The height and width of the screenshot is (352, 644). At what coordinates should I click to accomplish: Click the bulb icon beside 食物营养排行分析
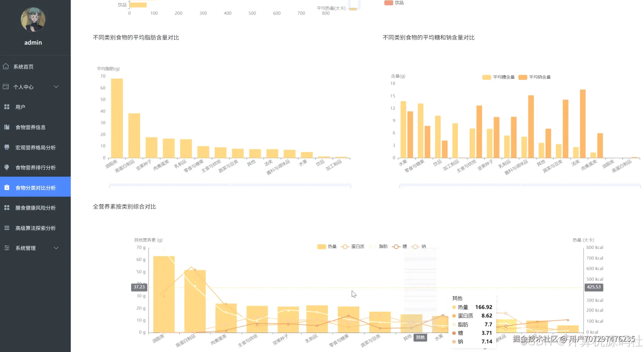pos(7,167)
